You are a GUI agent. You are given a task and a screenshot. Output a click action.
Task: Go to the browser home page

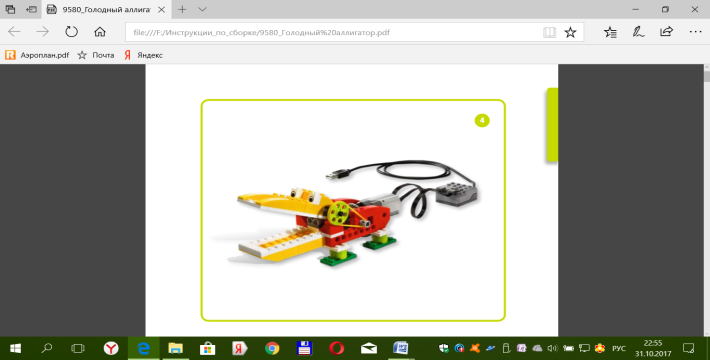(100, 32)
